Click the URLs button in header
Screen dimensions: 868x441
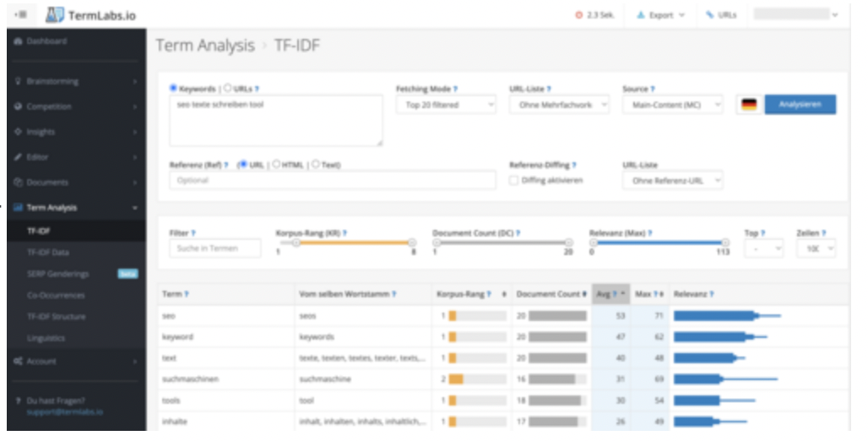tap(721, 15)
